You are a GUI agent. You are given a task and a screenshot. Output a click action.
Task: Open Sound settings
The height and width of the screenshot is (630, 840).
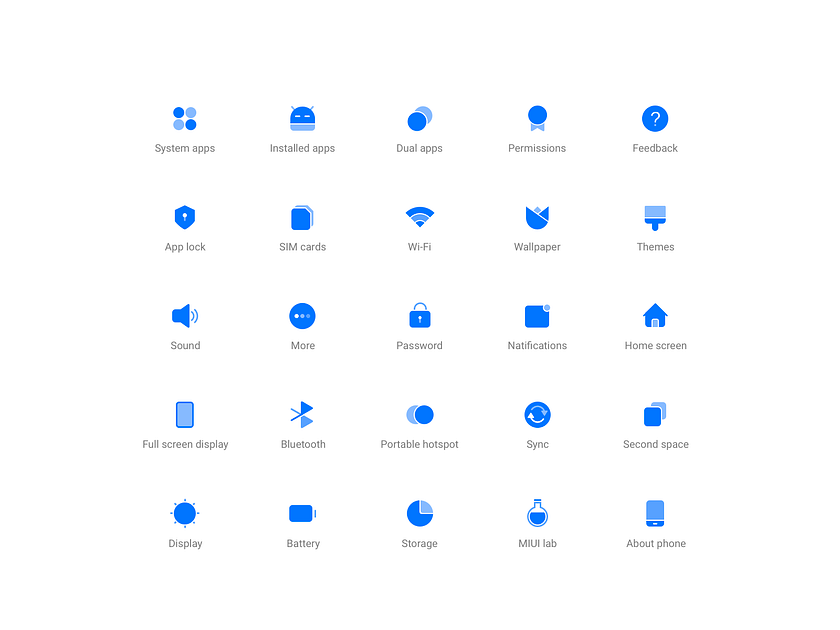(184, 316)
